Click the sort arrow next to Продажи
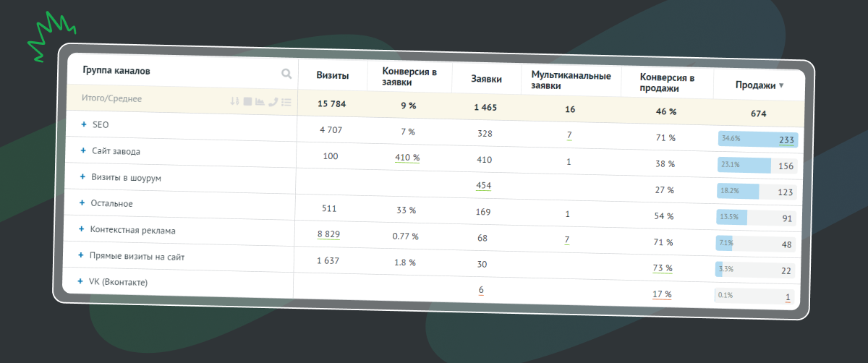The height and width of the screenshot is (363, 868). [x=781, y=85]
